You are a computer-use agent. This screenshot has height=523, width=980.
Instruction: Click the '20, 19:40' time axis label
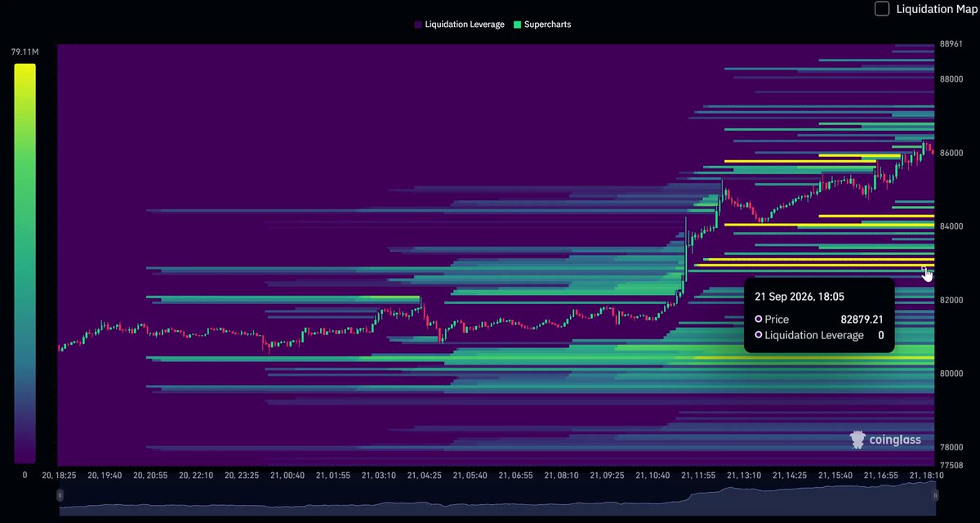pyautogui.click(x=105, y=475)
